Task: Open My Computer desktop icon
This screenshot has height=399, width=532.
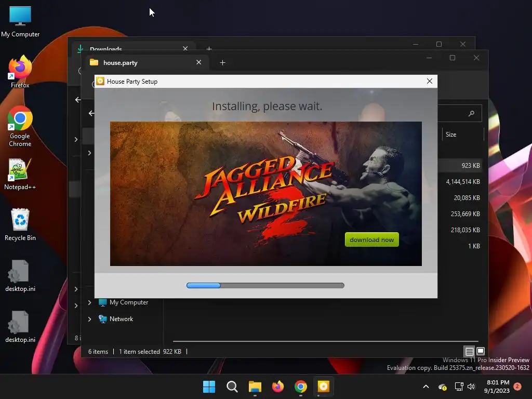Action: [20, 21]
